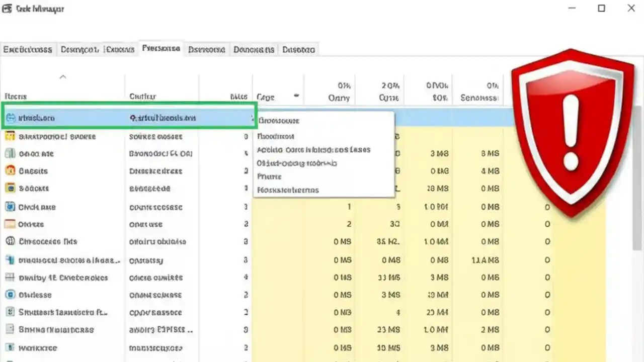Select the red circular process icon
The width and height of the screenshot is (644, 362).
point(10,171)
